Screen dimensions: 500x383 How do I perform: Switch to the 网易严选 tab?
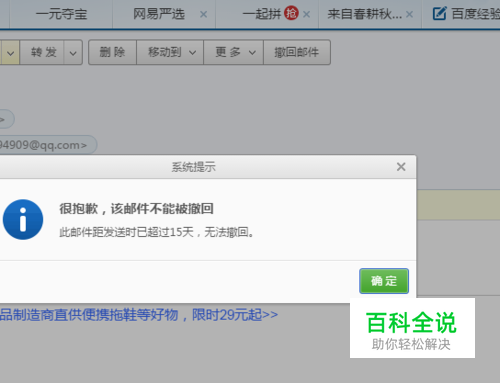point(159,14)
